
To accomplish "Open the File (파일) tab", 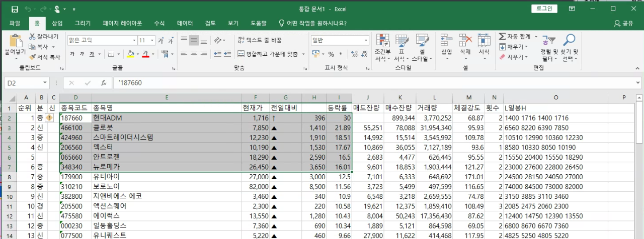I will click(x=15, y=23).
